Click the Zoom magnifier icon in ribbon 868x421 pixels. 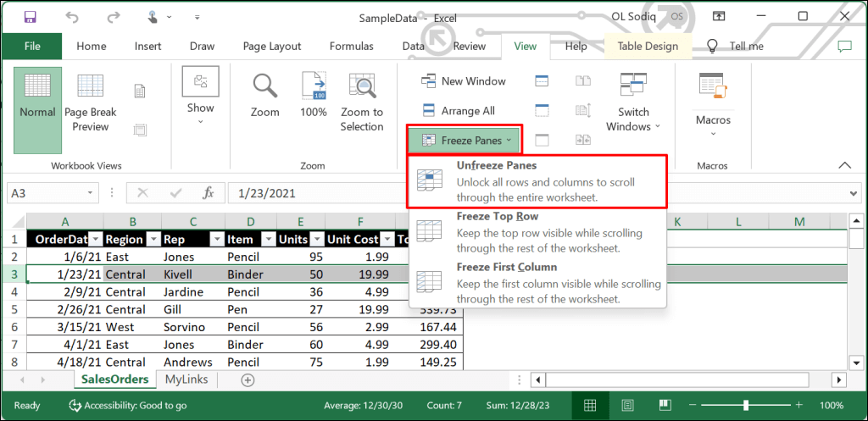[x=264, y=87]
